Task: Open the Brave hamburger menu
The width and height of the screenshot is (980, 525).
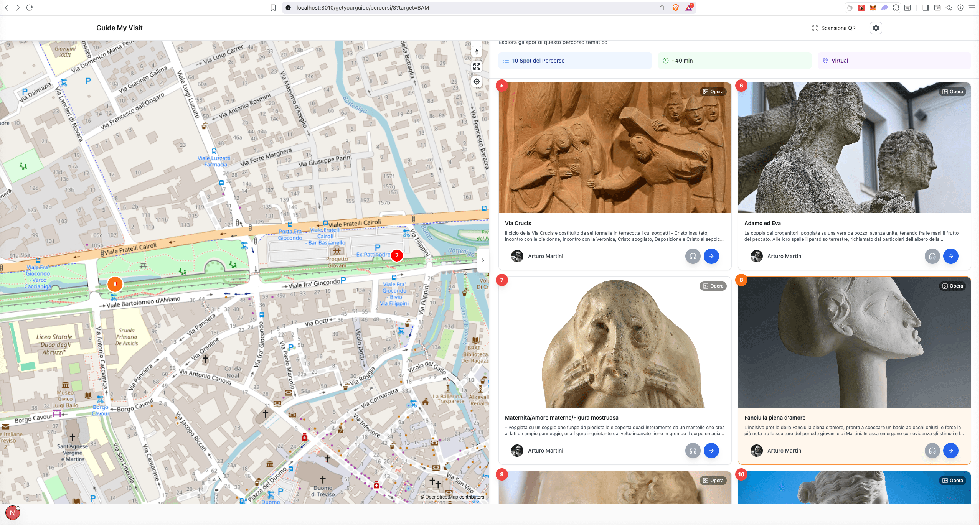Action: pos(972,7)
